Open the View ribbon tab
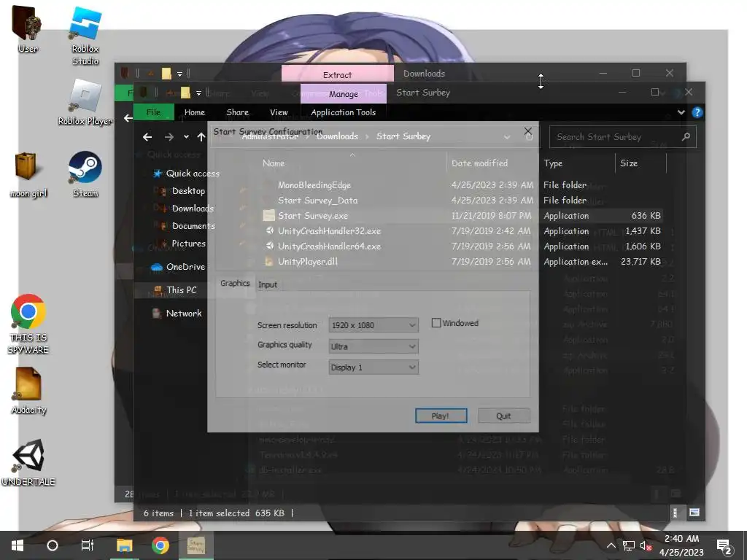Screen dimensions: 747x560 pyautogui.click(x=279, y=112)
